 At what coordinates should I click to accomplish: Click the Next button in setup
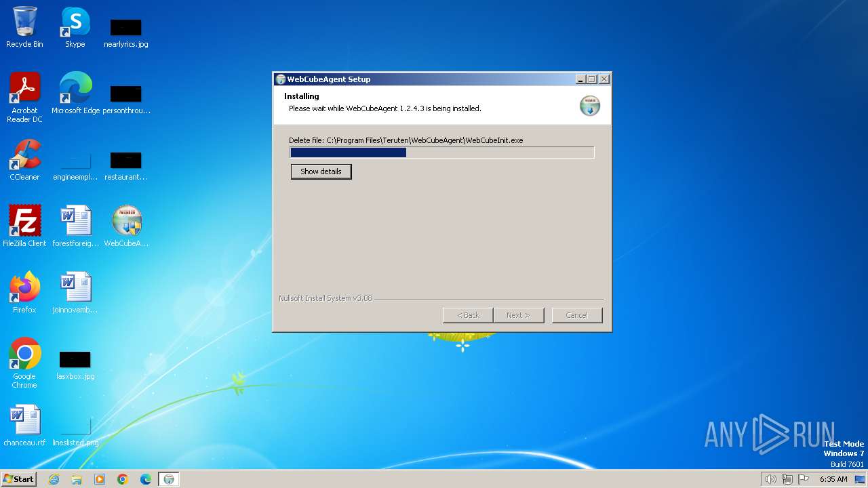pyautogui.click(x=518, y=315)
